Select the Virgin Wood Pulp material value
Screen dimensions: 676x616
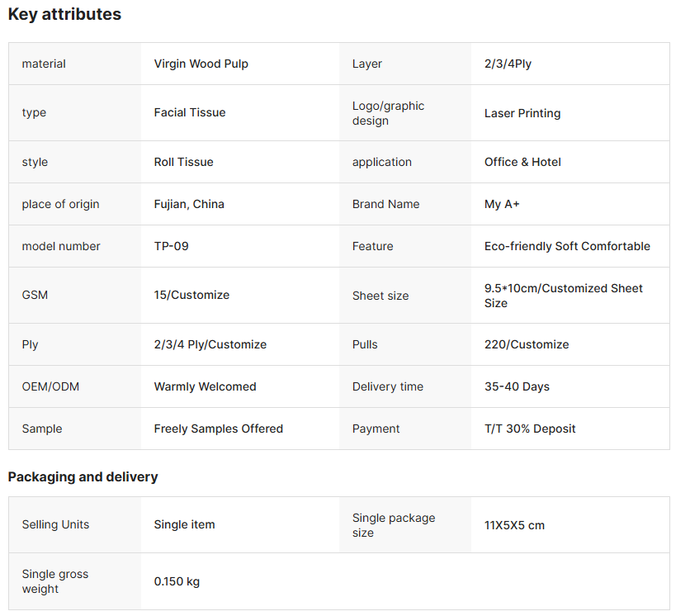[201, 64]
